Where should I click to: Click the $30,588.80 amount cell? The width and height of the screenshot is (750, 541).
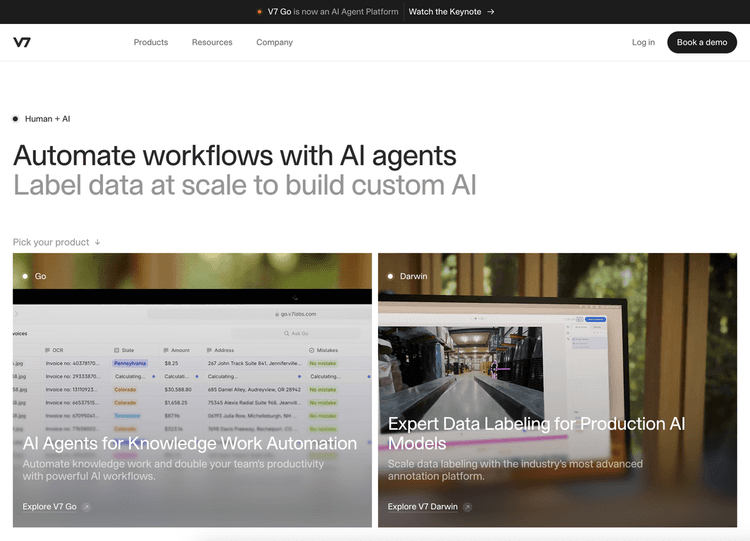tap(178, 389)
